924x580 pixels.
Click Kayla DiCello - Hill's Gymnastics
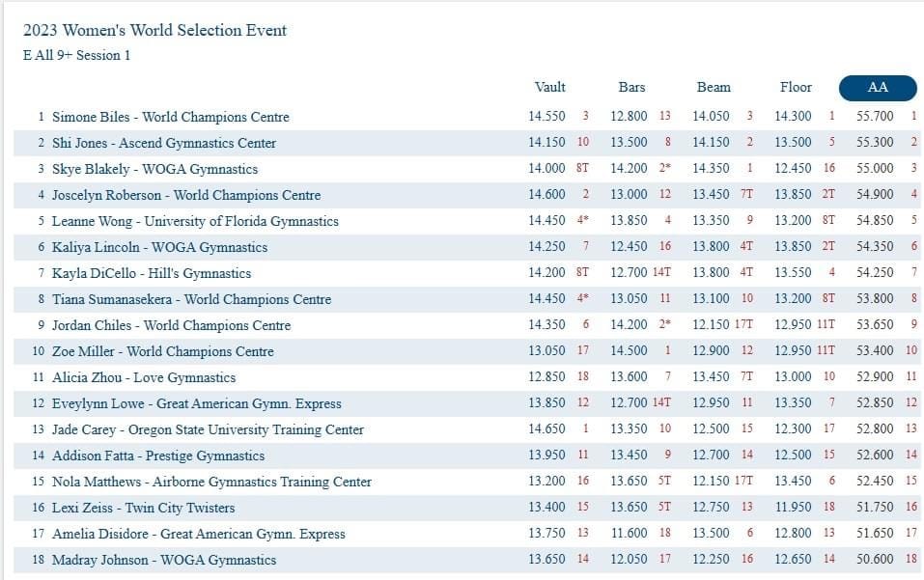[151, 273]
